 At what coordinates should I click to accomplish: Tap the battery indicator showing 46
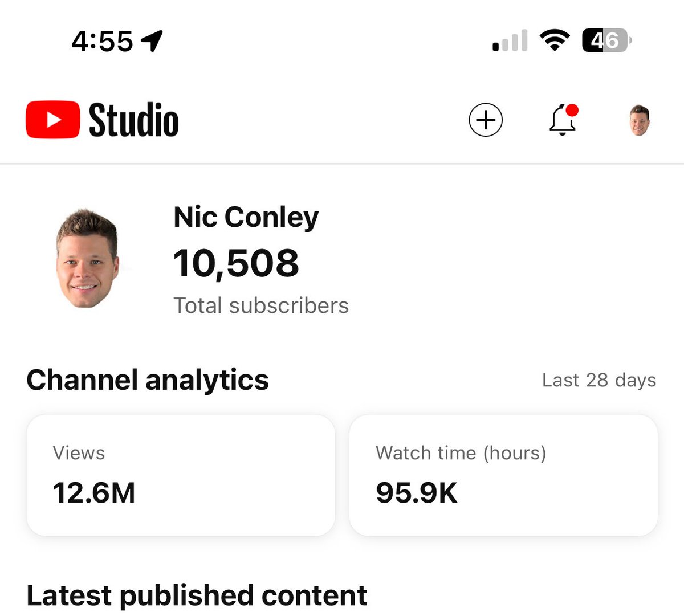tap(606, 40)
